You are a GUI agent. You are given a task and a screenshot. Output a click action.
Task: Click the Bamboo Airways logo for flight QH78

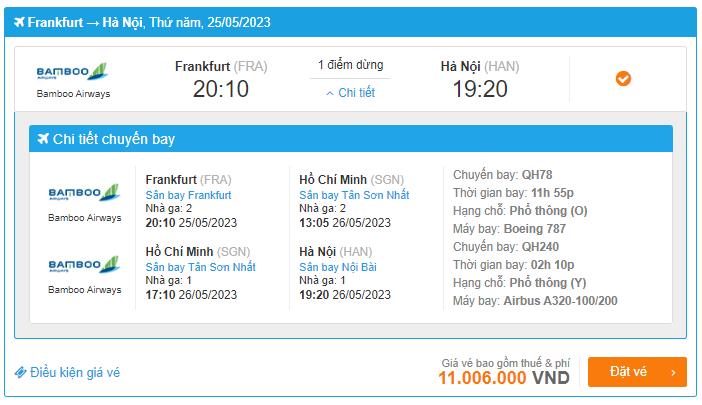click(x=84, y=191)
